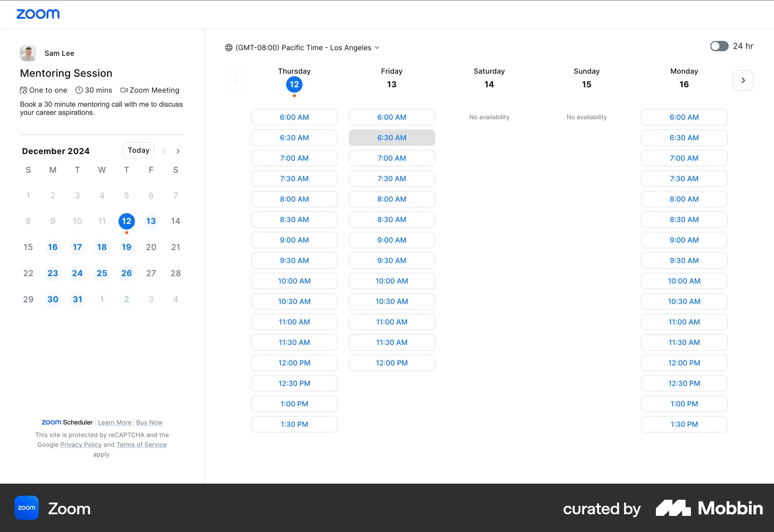The width and height of the screenshot is (774, 532).
Task: Click Sam Lee's profile avatar
Action: 27,53
